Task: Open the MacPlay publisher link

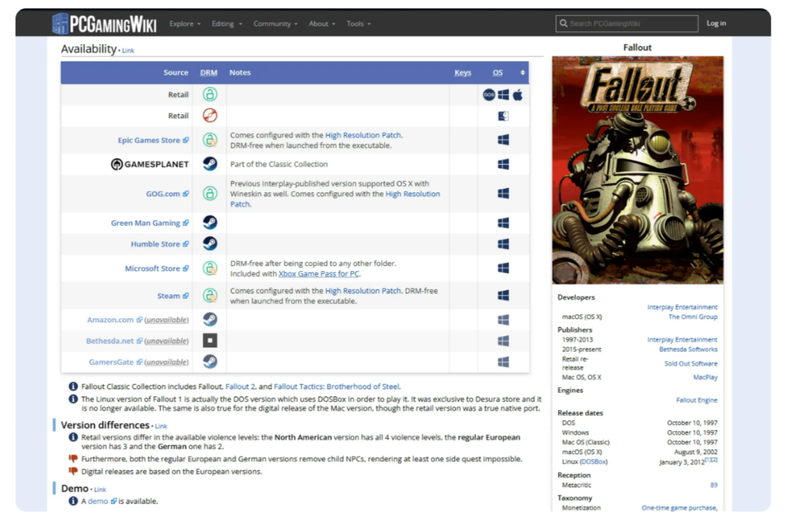Action: point(705,377)
